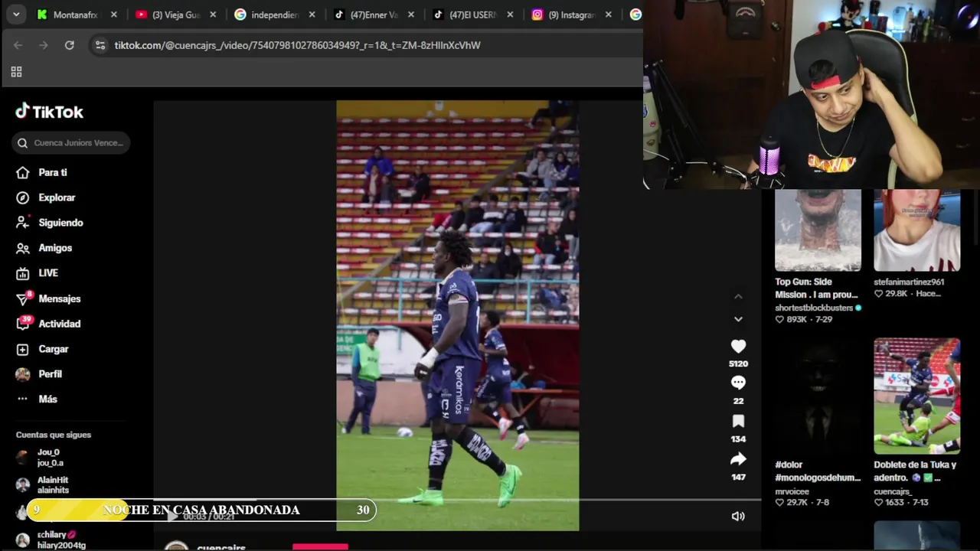This screenshot has width=980, height=551.
Task: Open mrvoicee profile link
Action: [792, 491]
